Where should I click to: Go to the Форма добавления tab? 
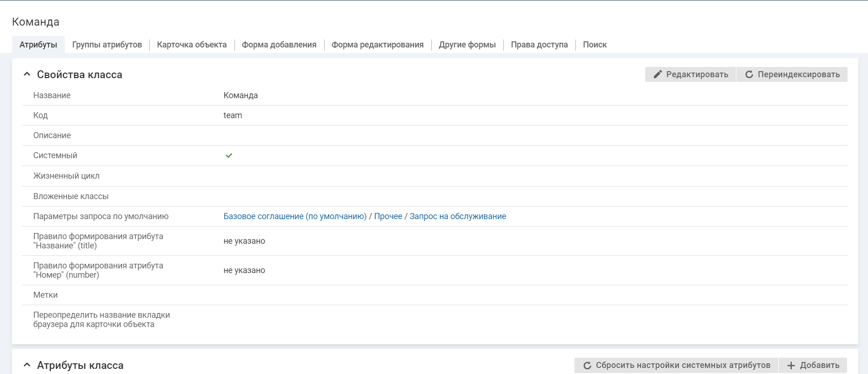(x=279, y=45)
